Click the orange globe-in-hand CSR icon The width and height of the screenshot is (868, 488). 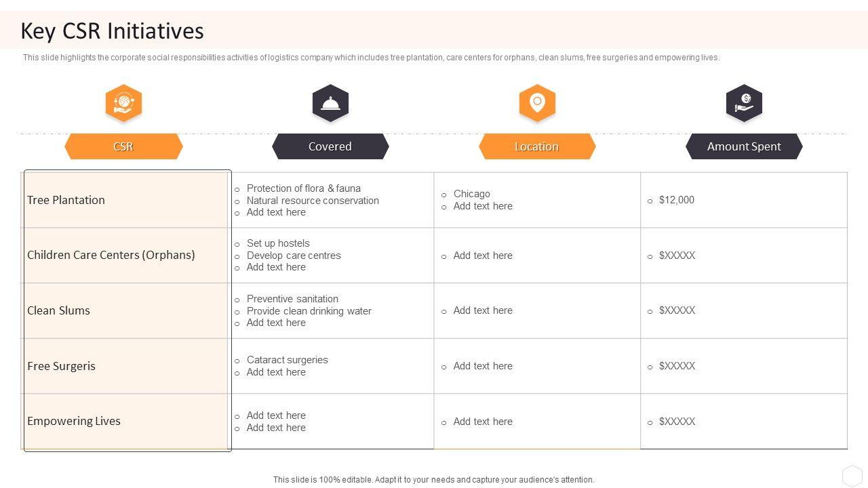click(123, 103)
